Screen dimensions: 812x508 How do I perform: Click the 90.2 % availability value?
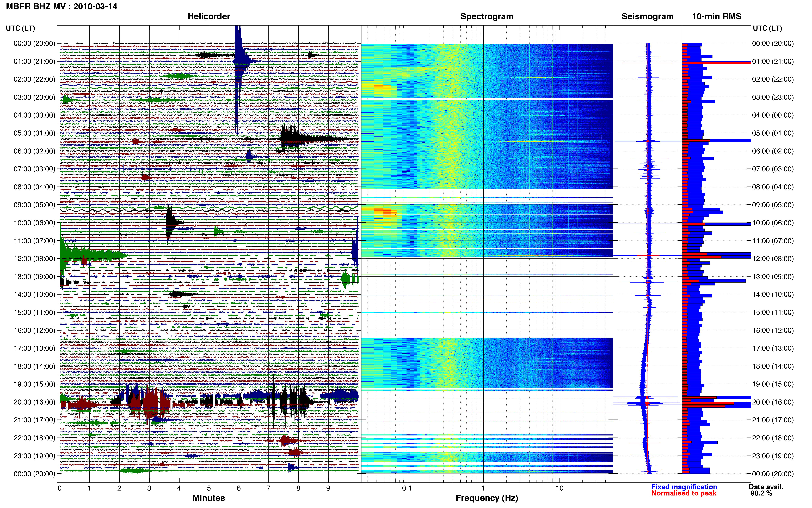point(761,493)
